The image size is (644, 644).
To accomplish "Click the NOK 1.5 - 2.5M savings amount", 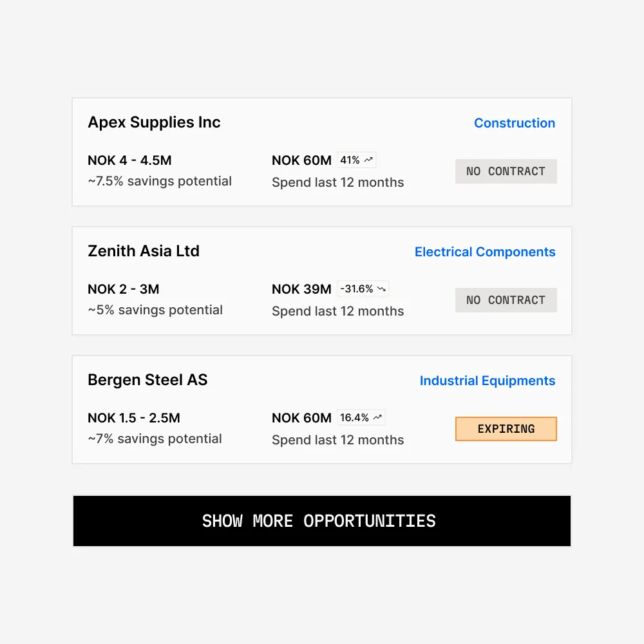I will point(134,418).
